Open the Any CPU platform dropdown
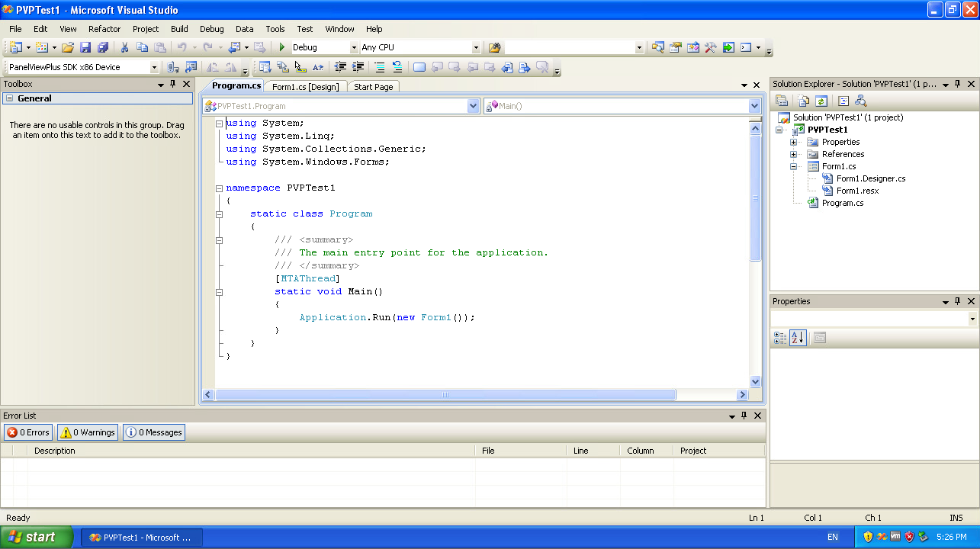This screenshot has width=980, height=549. (476, 47)
